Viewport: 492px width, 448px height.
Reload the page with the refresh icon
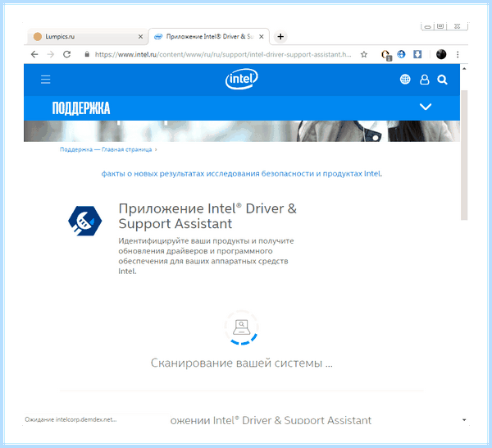coord(67,54)
